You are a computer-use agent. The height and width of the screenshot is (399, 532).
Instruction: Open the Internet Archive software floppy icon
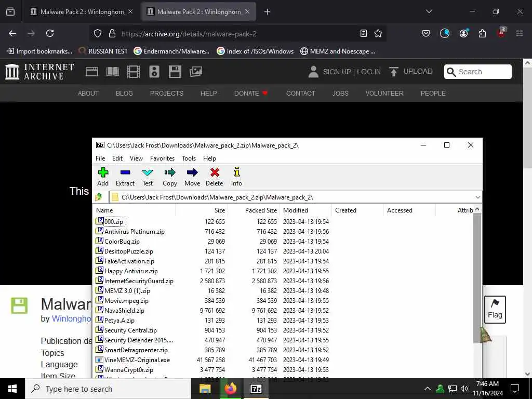coord(175,72)
